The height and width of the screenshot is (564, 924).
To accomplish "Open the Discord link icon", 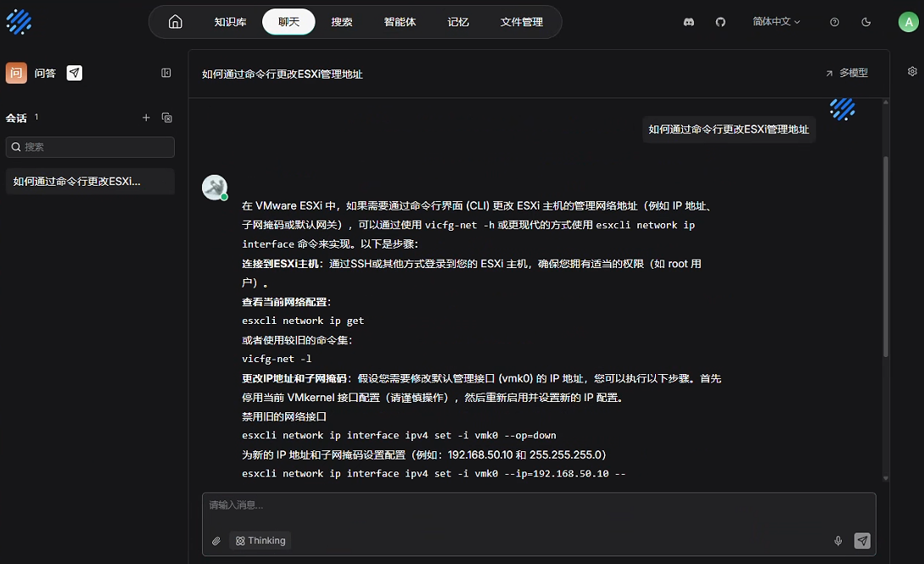I will 688,22.
